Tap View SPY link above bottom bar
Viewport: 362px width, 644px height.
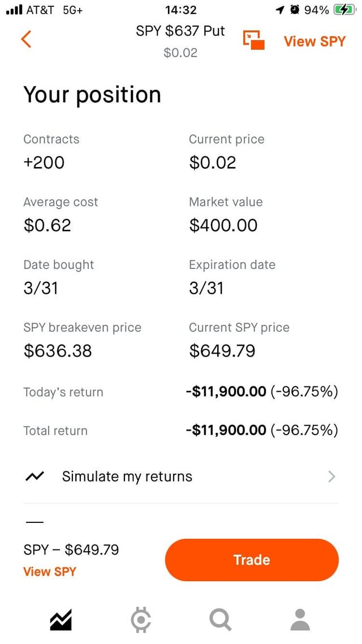[49, 572]
